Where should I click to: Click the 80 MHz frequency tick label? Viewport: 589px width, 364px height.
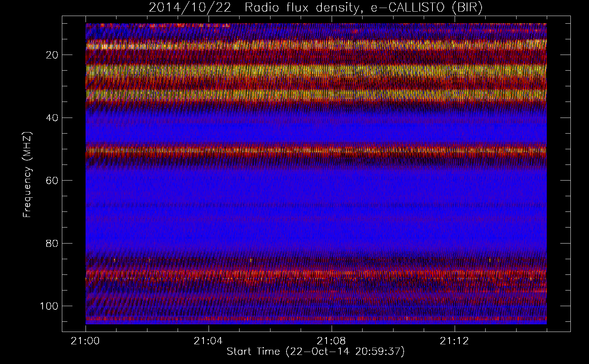pos(52,243)
